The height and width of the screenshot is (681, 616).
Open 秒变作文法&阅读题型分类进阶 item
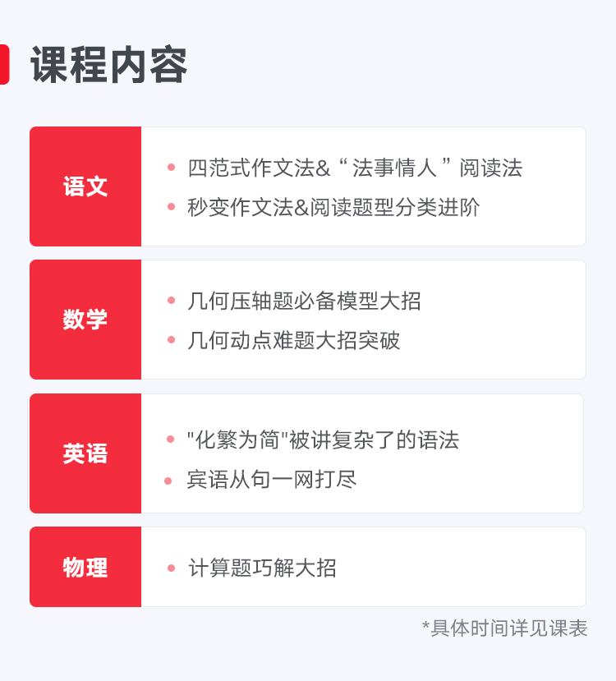pyautogui.click(x=333, y=207)
